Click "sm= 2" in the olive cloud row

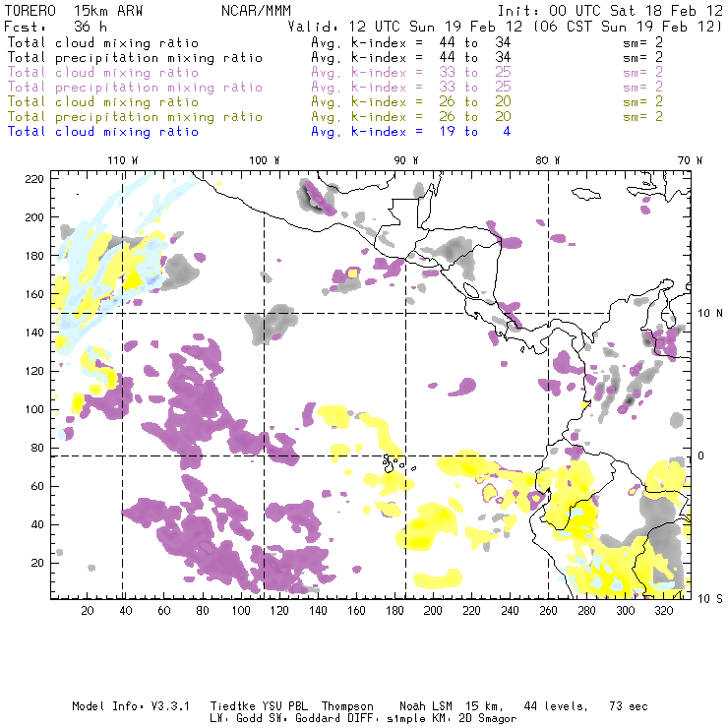pos(642,101)
